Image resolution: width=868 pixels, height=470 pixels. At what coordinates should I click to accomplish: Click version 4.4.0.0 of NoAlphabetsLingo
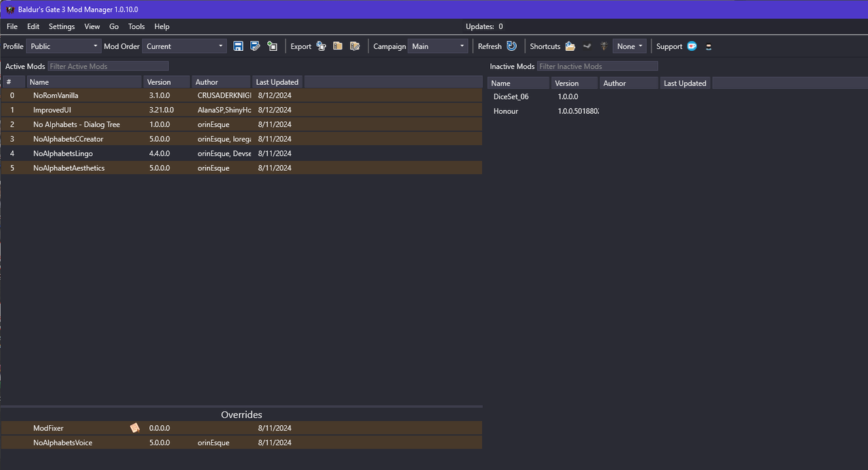[x=159, y=153]
